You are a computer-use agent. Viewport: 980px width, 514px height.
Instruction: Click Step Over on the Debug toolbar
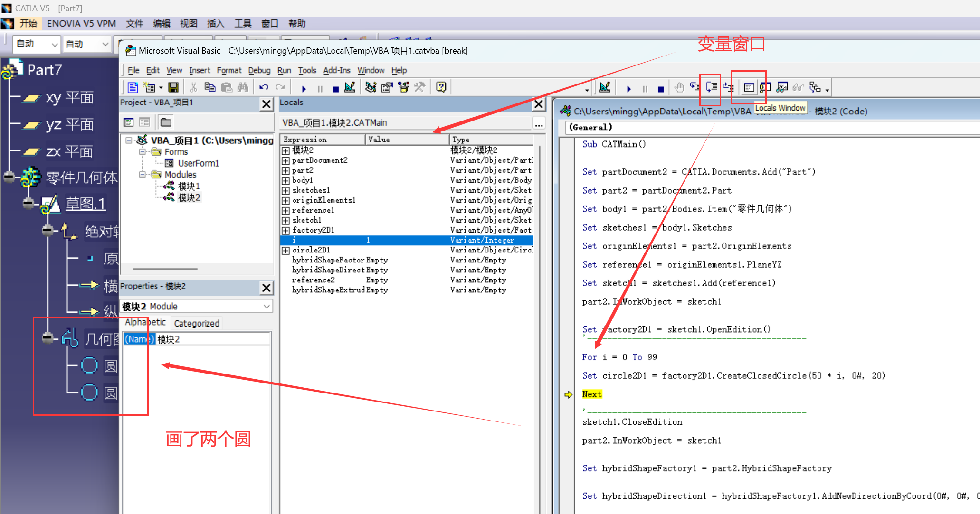(711, 87)
